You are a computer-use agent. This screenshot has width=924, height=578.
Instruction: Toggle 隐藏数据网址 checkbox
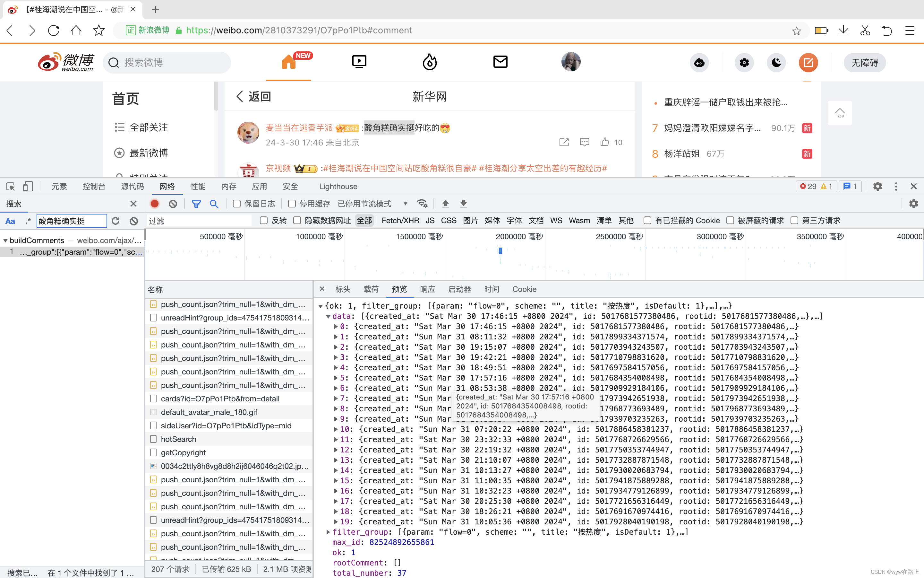point(297,221)
